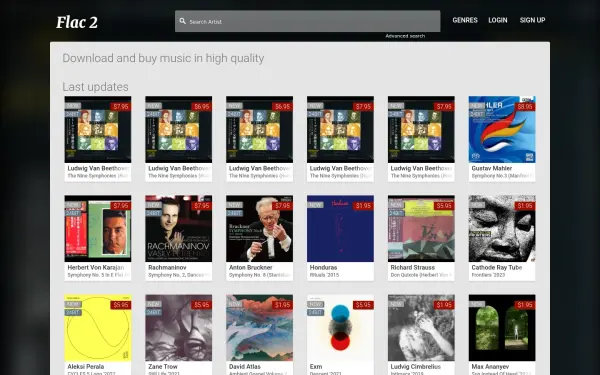Open the Honduras Rituals album cover
Image resolution: width=600 pixels, height=375 pixels.
(340, 228)
